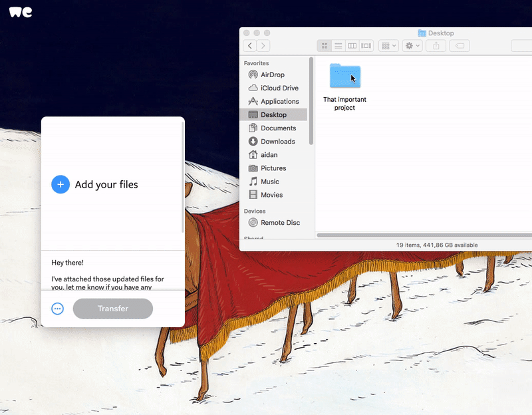Open transfer options via ellipsis icon
Image resolution: width=532 pixels, height=415 pixels.
click(x=58, y=309)
